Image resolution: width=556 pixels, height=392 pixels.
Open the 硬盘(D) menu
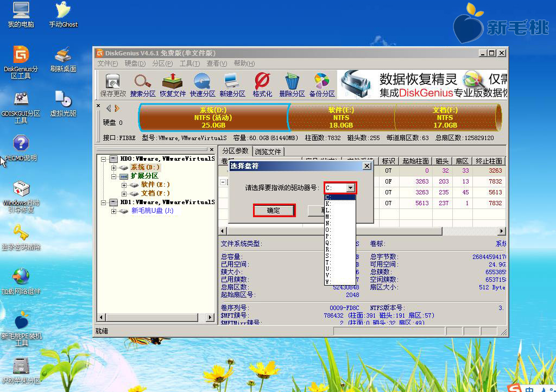pos(135,64)
